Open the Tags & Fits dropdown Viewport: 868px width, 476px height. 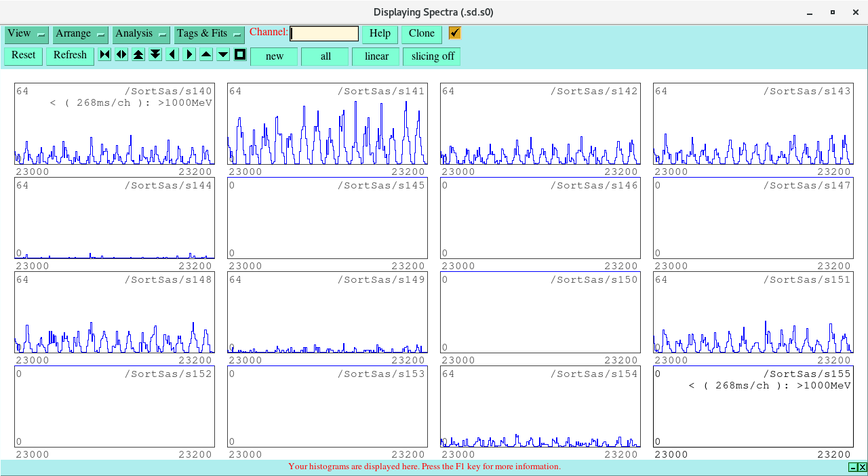[x=209, y=34]
